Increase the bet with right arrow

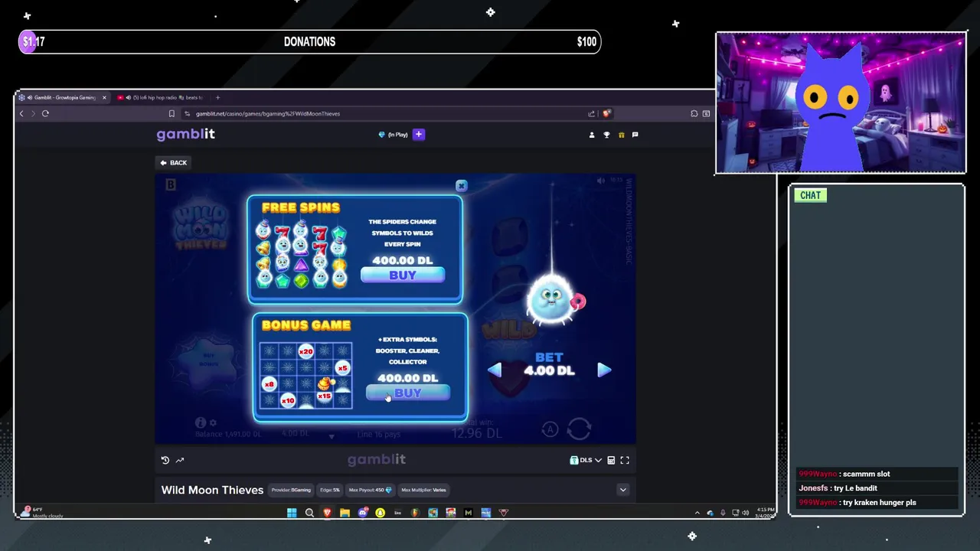pyautogui.click(x=604, y=370)
